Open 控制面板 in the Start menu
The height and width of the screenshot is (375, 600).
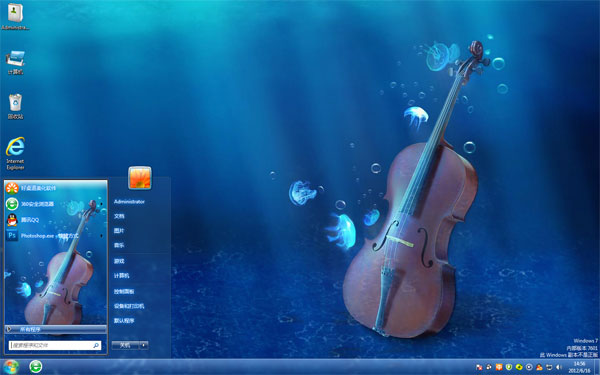pyautogui.click(x=124, y=292)
